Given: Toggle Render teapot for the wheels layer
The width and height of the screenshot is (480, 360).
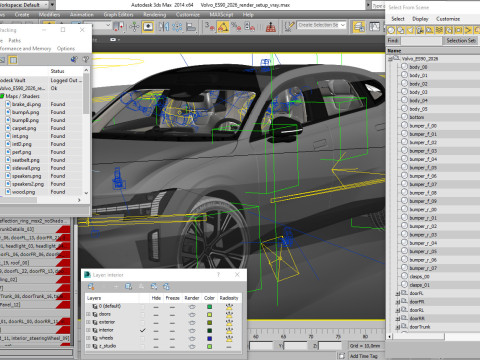Looking at the screenshot, I should pos(192,338).
